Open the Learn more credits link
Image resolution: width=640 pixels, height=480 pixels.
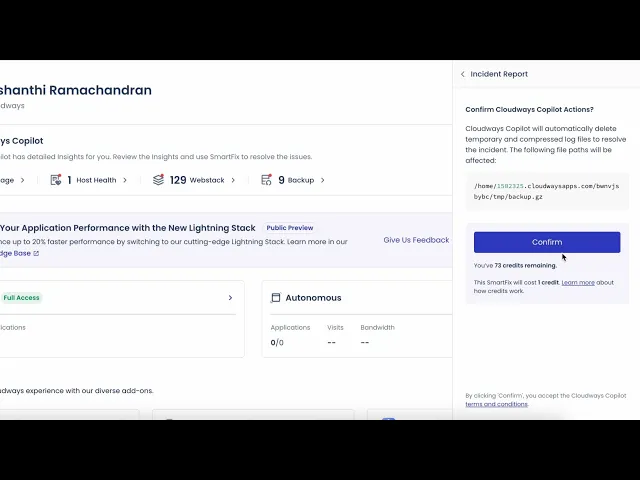click(x=578, y=282)
